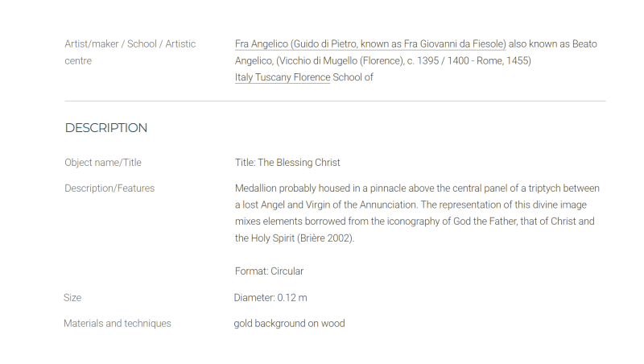Click the 'also known as Beato' text
Image resolution: width=644 pixels, height=364 pixels.
552,44
